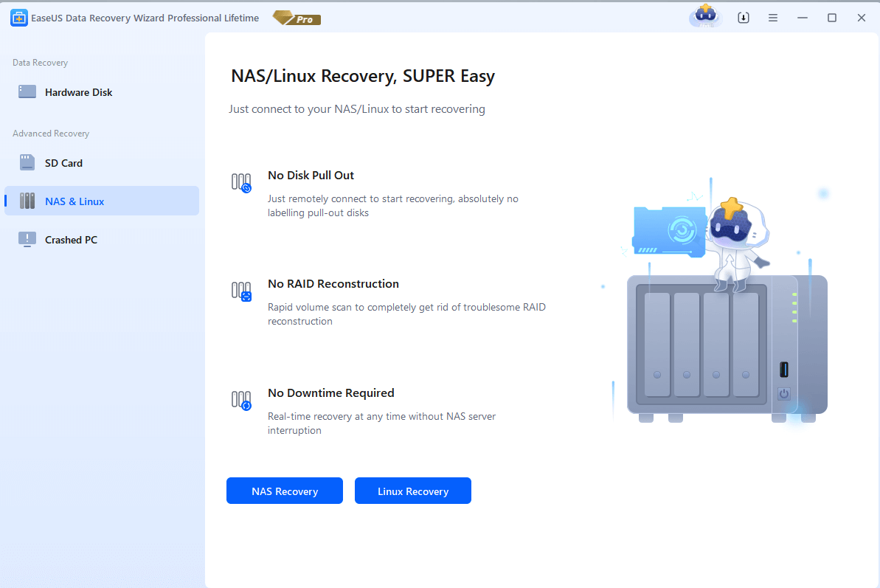Click the No Disk Pull Out disk icon
The width and height of the screenshot is (880, 588).
pos(241,182)
